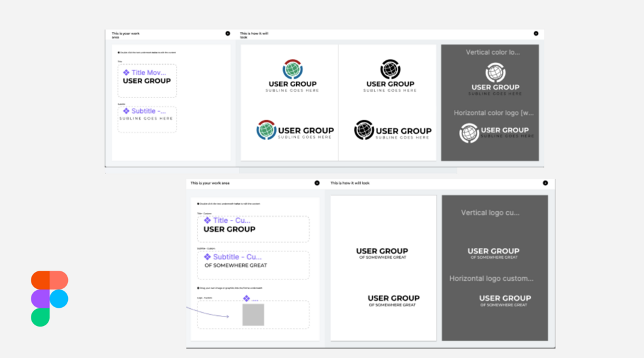Image resolution: width=644 pixels, height=358 pixels.
Task: Select the purple component icon beside Title Mov...
Action: [126, 73]
